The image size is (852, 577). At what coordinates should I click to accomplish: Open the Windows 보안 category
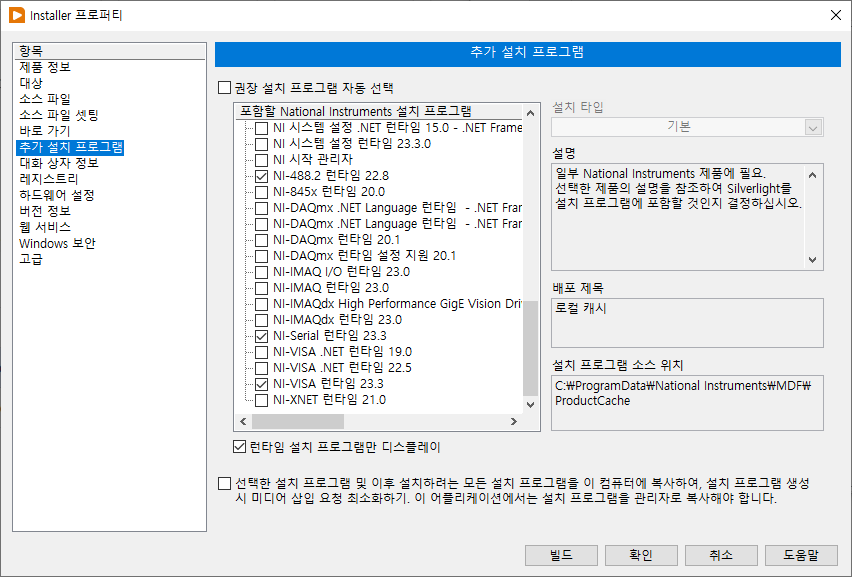[x=58, y=243]
